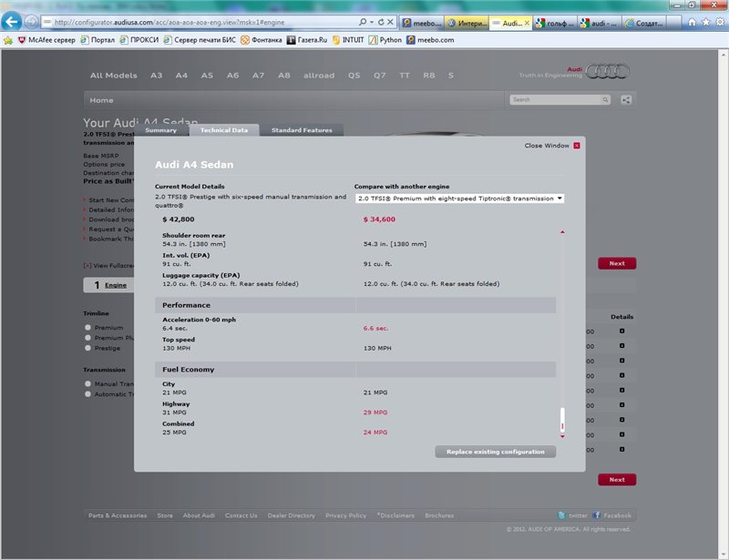Open the Q5 model menu
The height and width of the screenshot is (560, 729).
354,76
